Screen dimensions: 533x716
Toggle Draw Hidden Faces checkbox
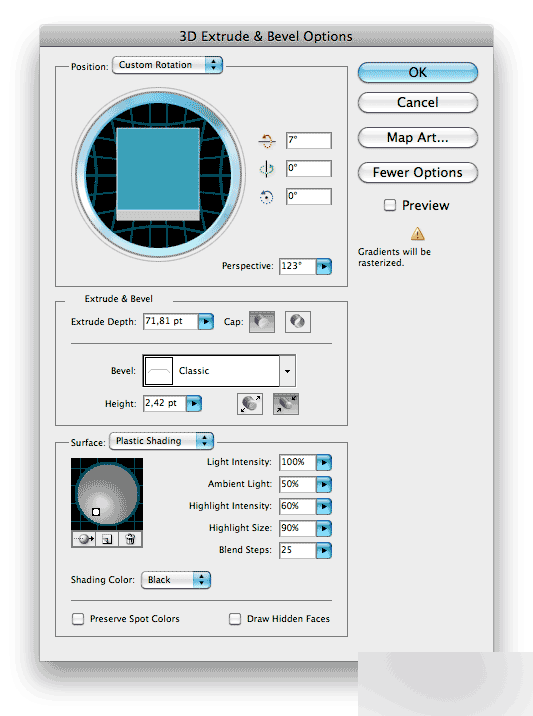(235, 619)
